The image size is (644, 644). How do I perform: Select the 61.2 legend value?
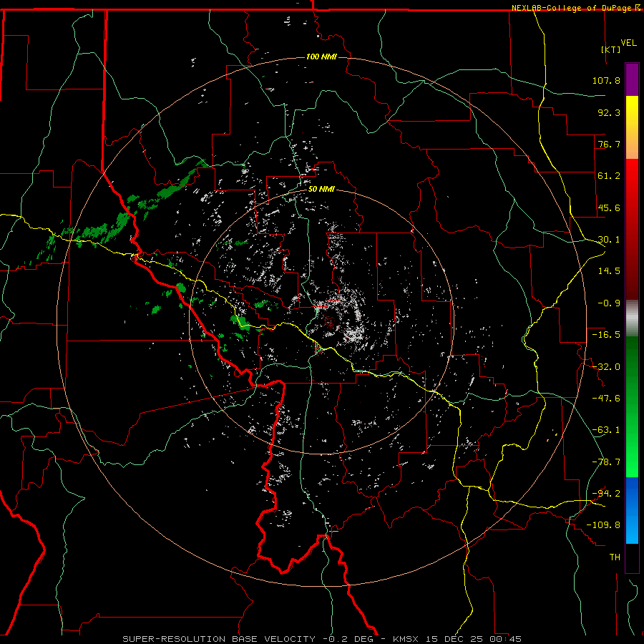(x=609, y=176)
